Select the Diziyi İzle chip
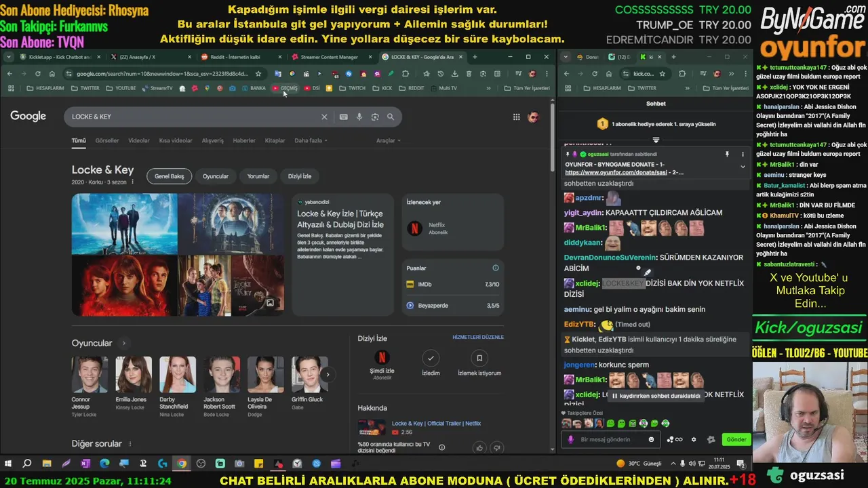The width and height of the screenshot is (868, 488). click(x=300, y=176)
